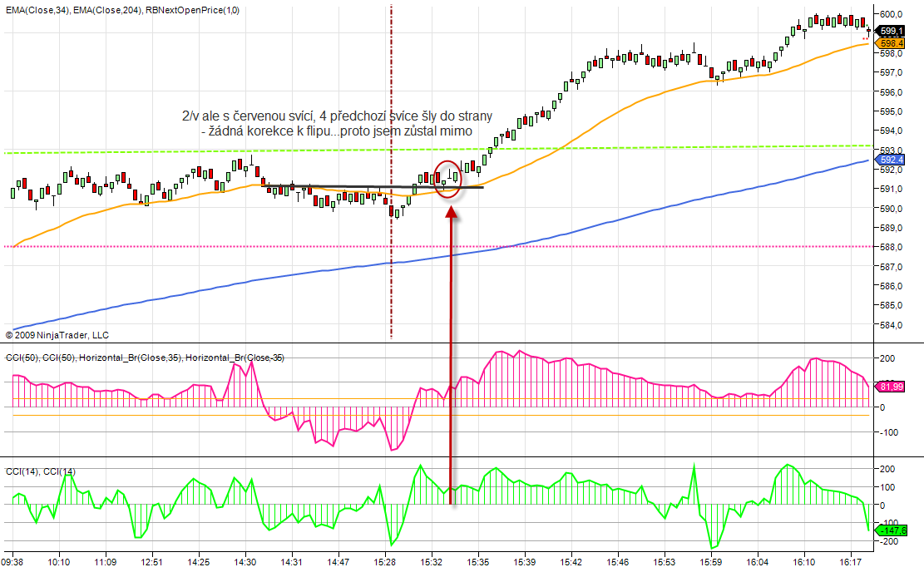Screen dimensions: 924x572
Task: Click the 596,0 price axis label
Action: point(891,92)
